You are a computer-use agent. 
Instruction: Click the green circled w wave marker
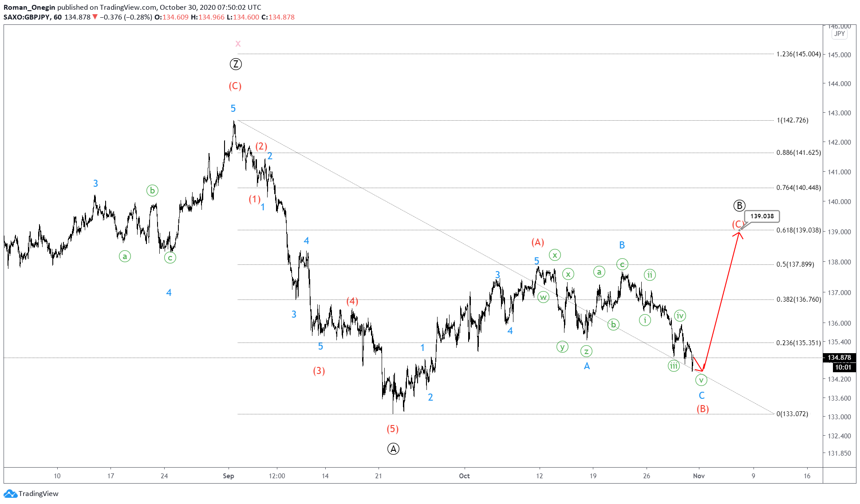point(543,297)
